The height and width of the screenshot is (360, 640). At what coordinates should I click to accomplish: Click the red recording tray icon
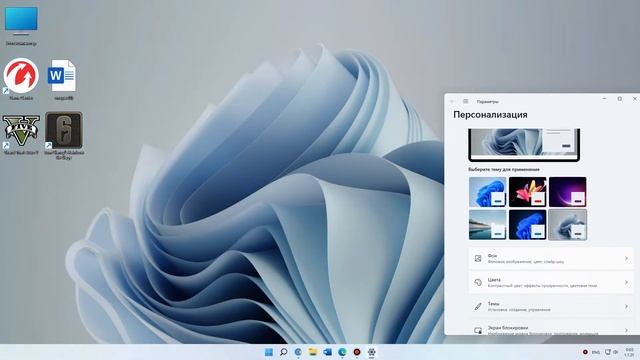point(585,352)
